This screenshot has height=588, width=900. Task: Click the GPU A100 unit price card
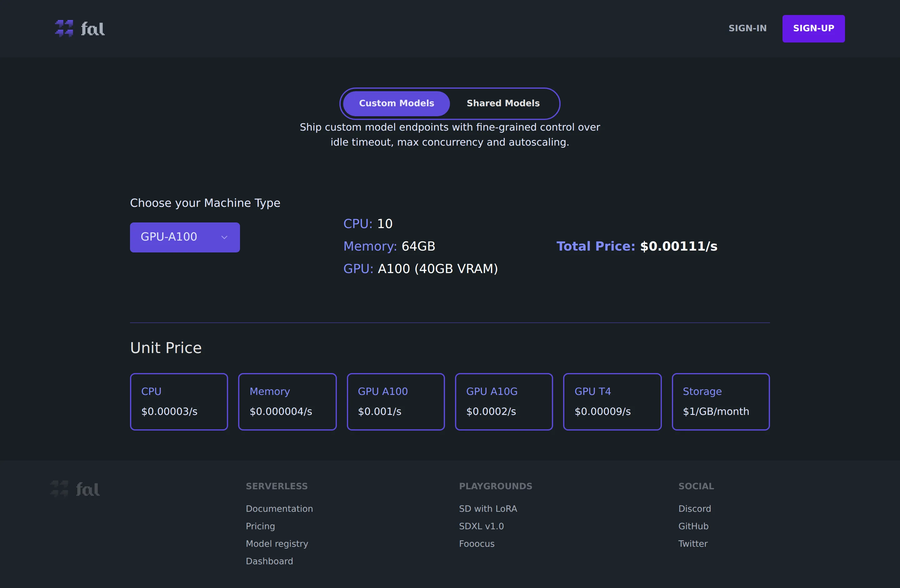(x=396, y=401)
